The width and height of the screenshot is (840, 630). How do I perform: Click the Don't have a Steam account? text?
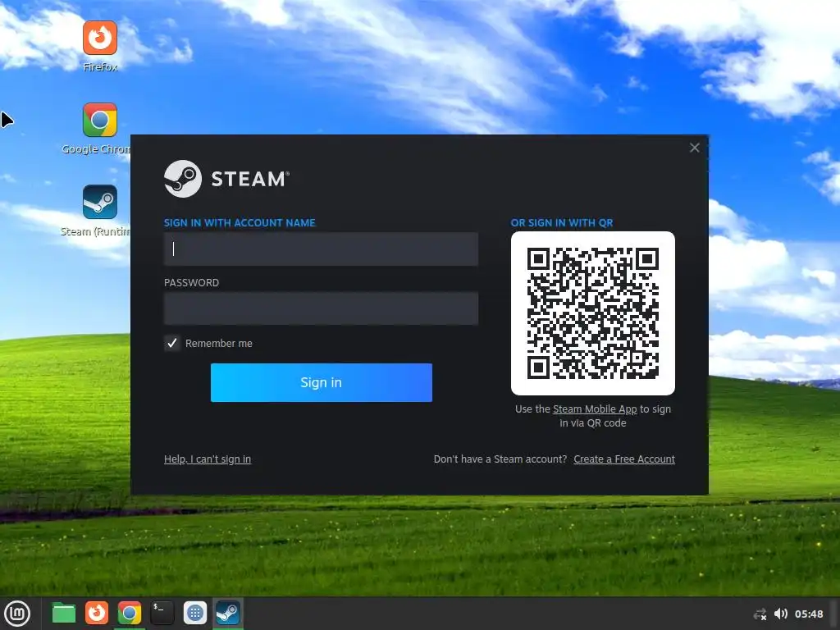500,459
